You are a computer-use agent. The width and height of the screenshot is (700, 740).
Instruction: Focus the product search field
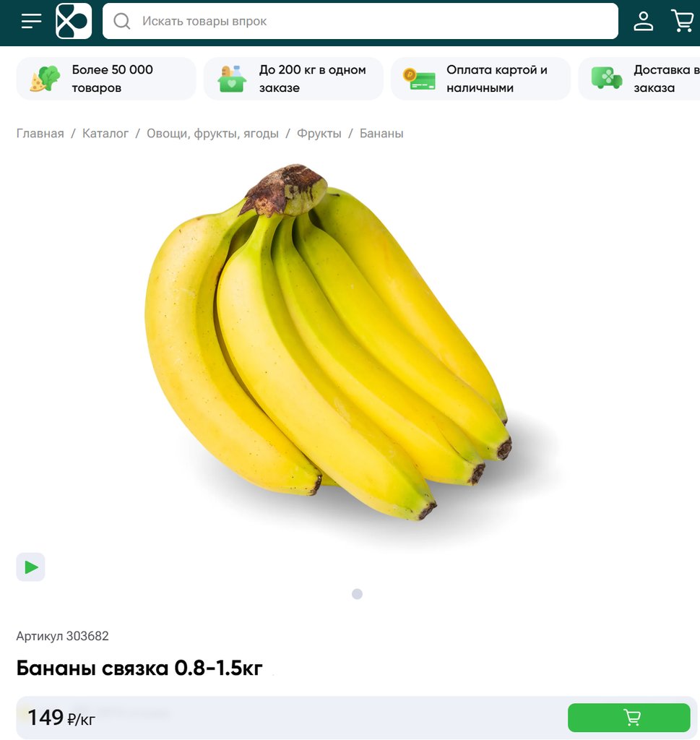(x=360, y=21)
